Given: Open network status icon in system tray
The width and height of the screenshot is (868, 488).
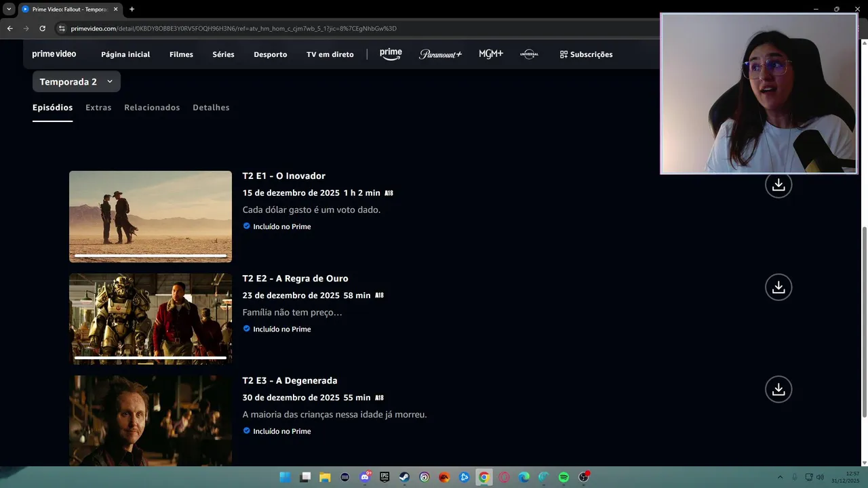Looking at the screenshot, I should (x=809, y=477).
